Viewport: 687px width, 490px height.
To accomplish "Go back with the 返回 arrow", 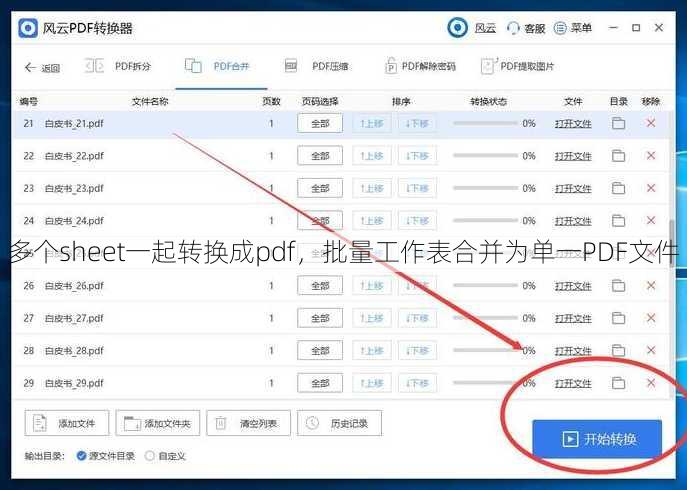I will click(x=42, y=67).
